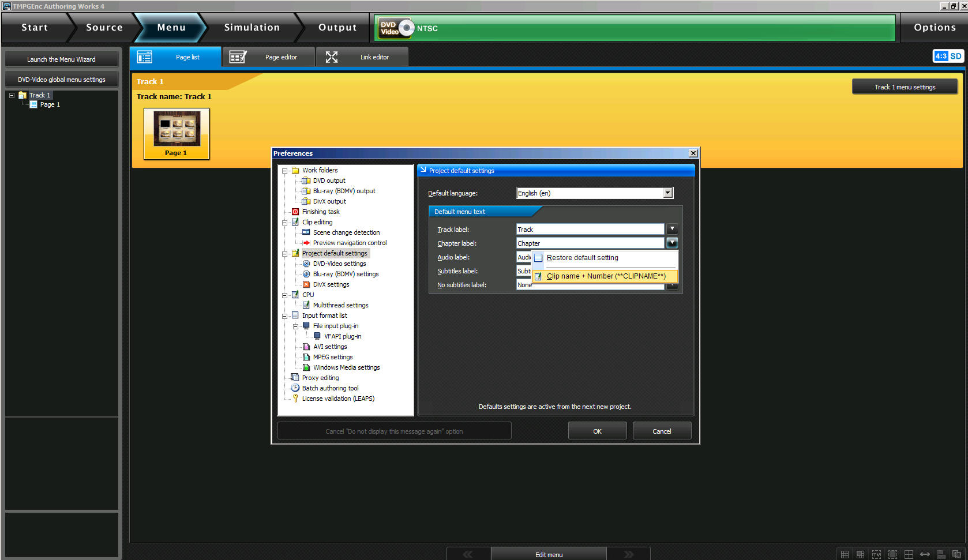Switch to the Simulation step
968x560 pixels.
click(x=252, y=28)
